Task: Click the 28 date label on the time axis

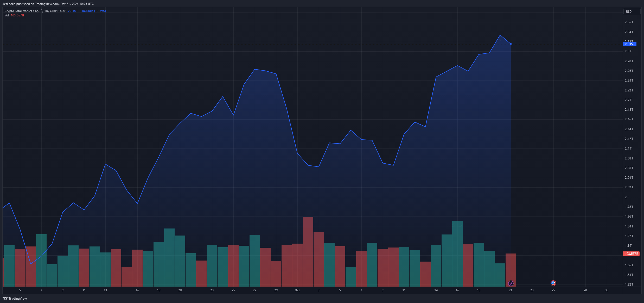Action: click(585, 290)
